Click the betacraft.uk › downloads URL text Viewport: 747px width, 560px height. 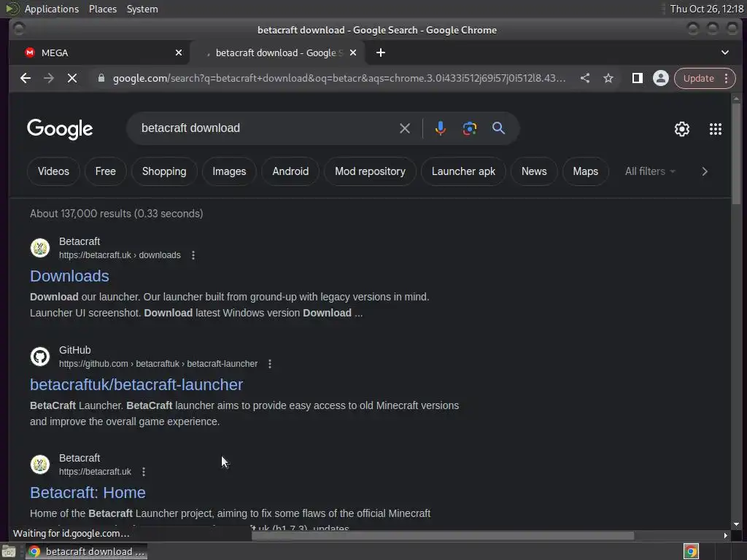(x=120, y=255)
